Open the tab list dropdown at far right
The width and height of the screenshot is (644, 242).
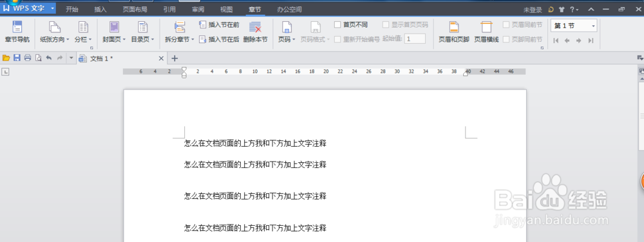click(x=639, y=58)
